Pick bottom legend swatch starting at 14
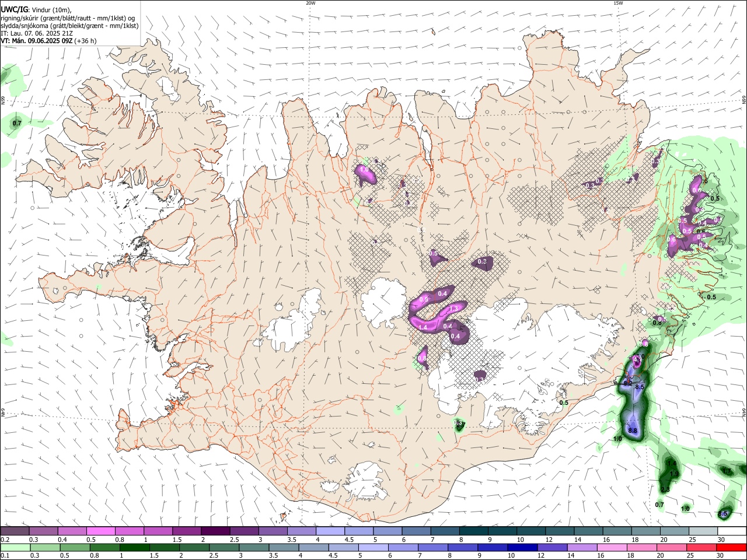 [x=583, y=547]
